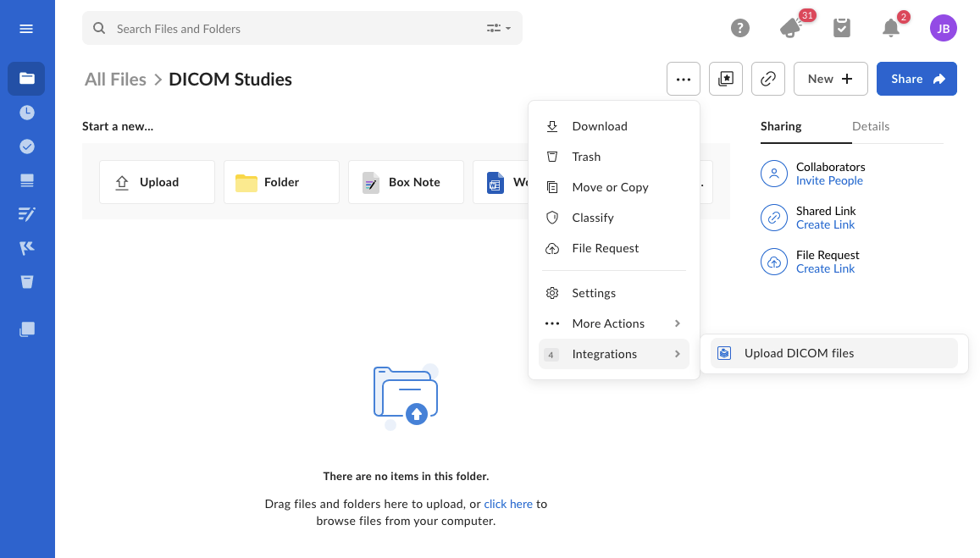The height and width of the screenshot is (558, 980).
Task: Click the copy shared link icon button
Action: (x=768, y=79)
